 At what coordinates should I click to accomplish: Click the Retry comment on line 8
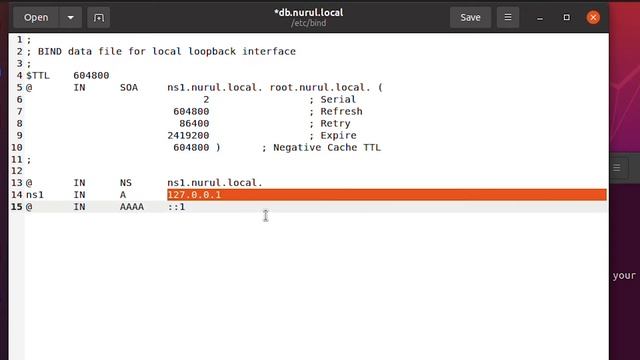pos(330,123)
